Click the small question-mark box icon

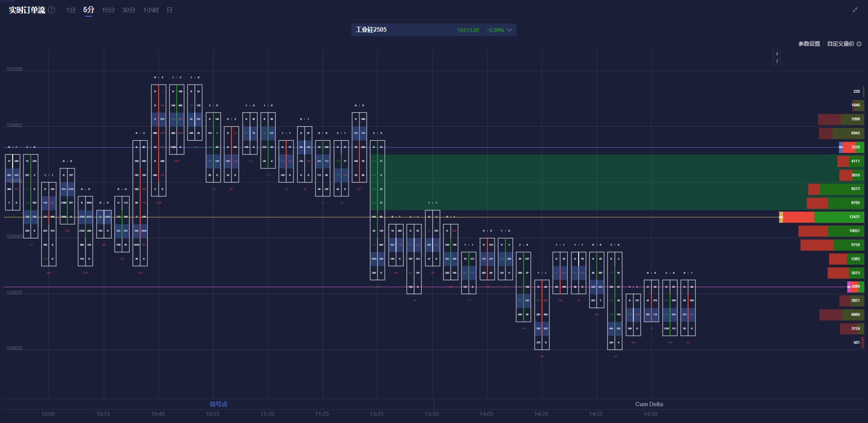(777, 62)
